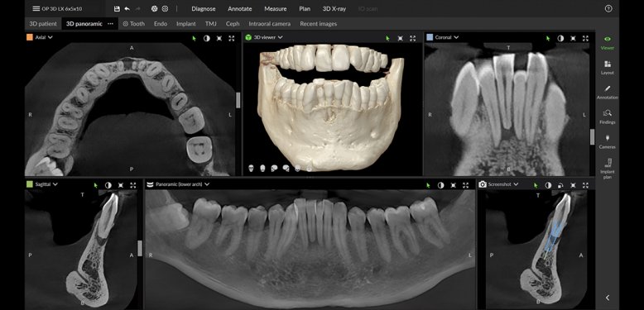The width and height of the screenshot is (644, 310).
Task: Click the rotate icon in Screenshot pane
Action: point(560,185)
